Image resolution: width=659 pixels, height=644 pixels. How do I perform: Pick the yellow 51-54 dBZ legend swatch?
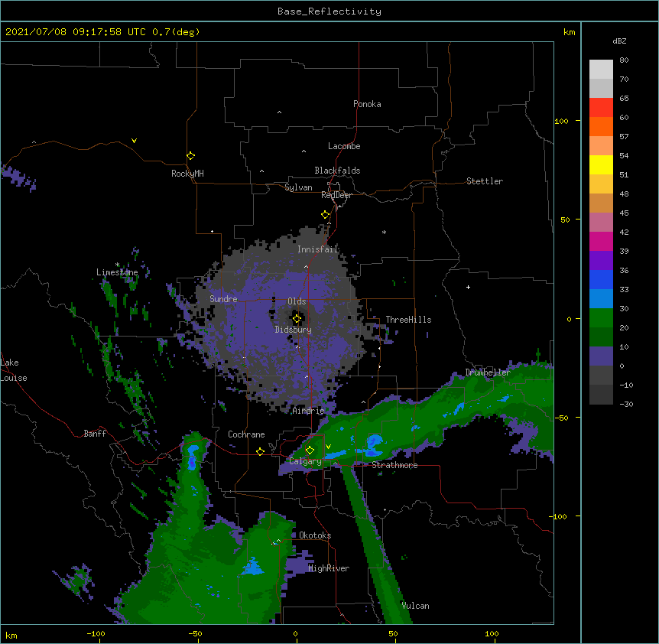[x=601, y=164]
